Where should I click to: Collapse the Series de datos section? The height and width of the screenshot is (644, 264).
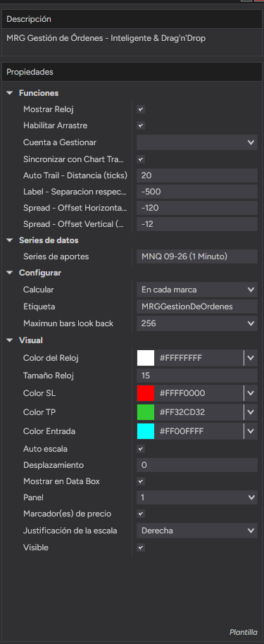point(10,240)
